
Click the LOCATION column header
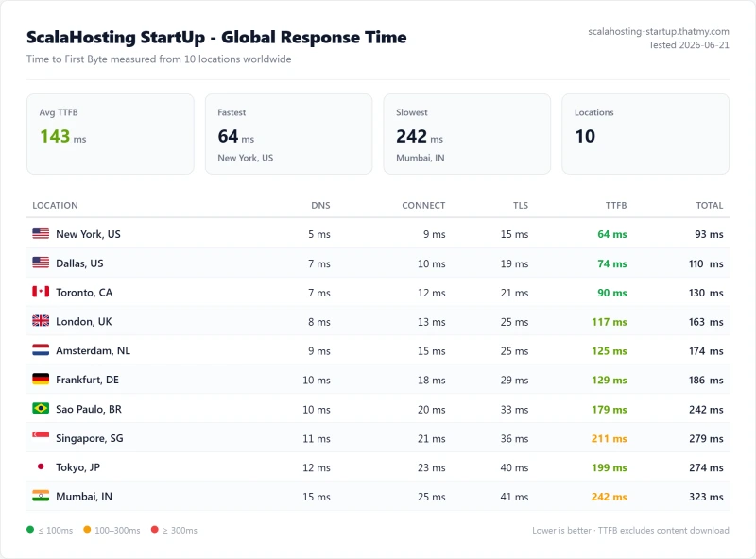(55, 205)
